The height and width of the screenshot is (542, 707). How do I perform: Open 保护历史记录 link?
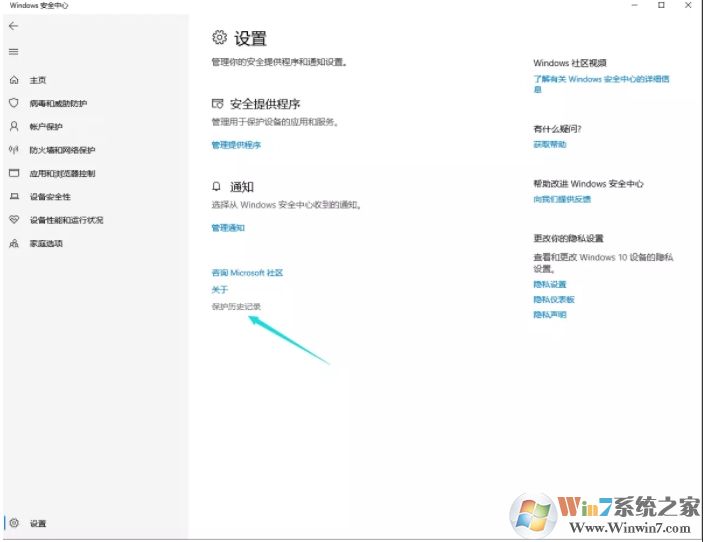pos(236,307)
